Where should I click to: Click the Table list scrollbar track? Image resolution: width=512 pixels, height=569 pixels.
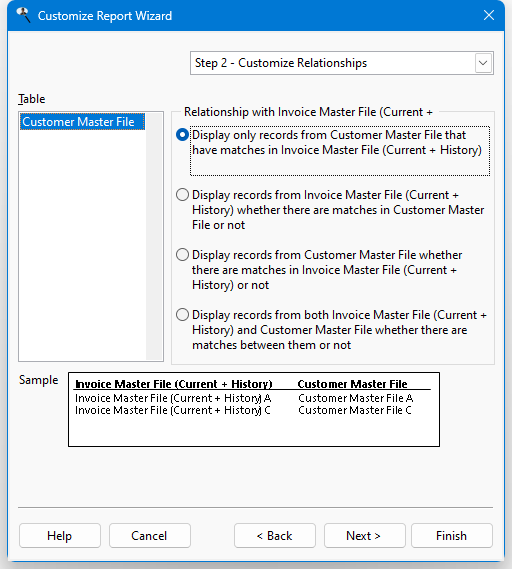coord(154,236)
